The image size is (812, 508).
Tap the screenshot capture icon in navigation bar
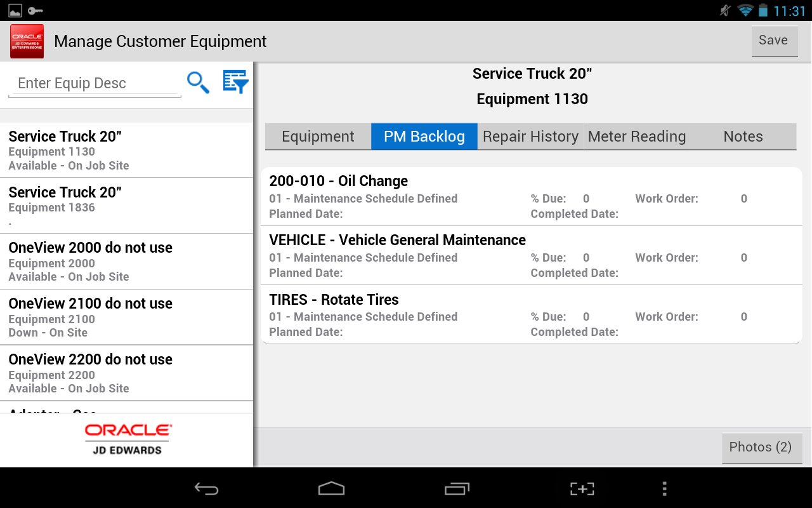click(x=582, y=488)
